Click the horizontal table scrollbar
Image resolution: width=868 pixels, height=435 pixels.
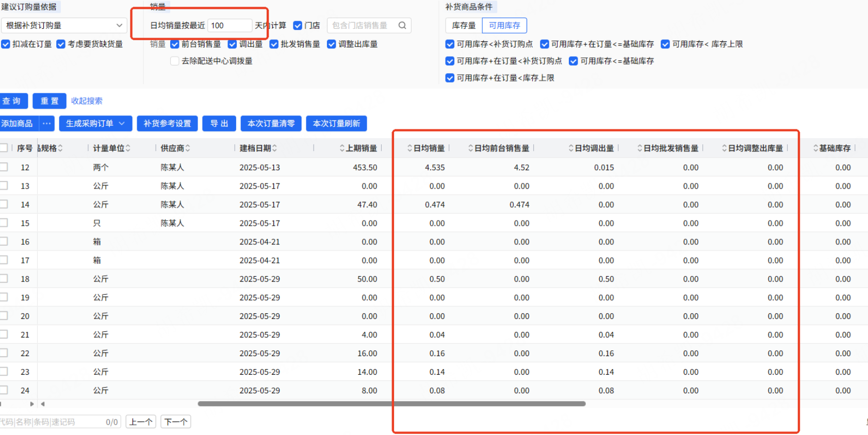pyautogui.click(x=391, y=404)
